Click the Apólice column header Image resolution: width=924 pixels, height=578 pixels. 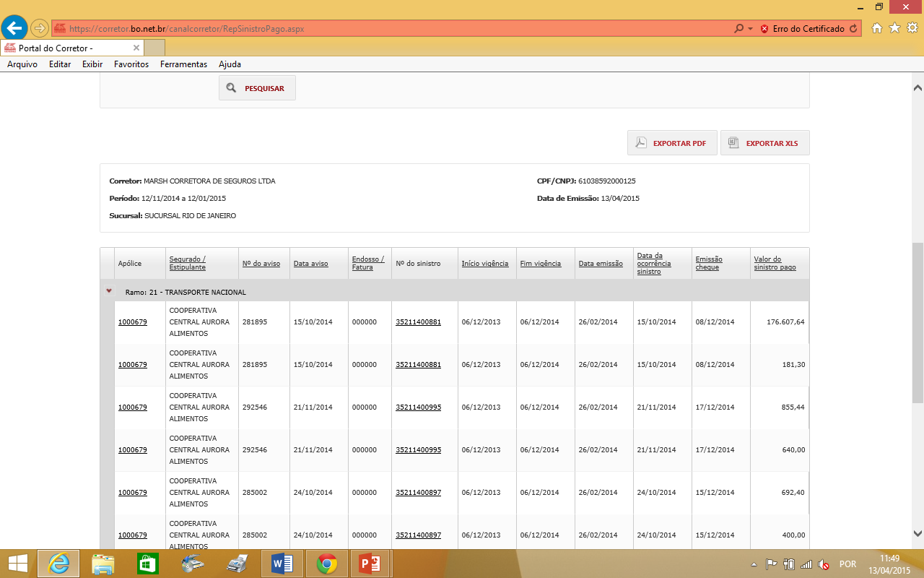[x=130, y=264]
